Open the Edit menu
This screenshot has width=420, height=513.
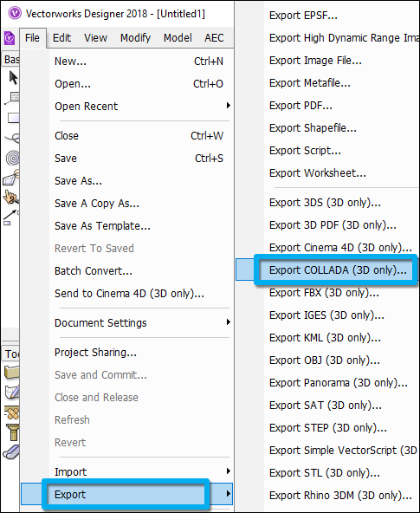61,38
